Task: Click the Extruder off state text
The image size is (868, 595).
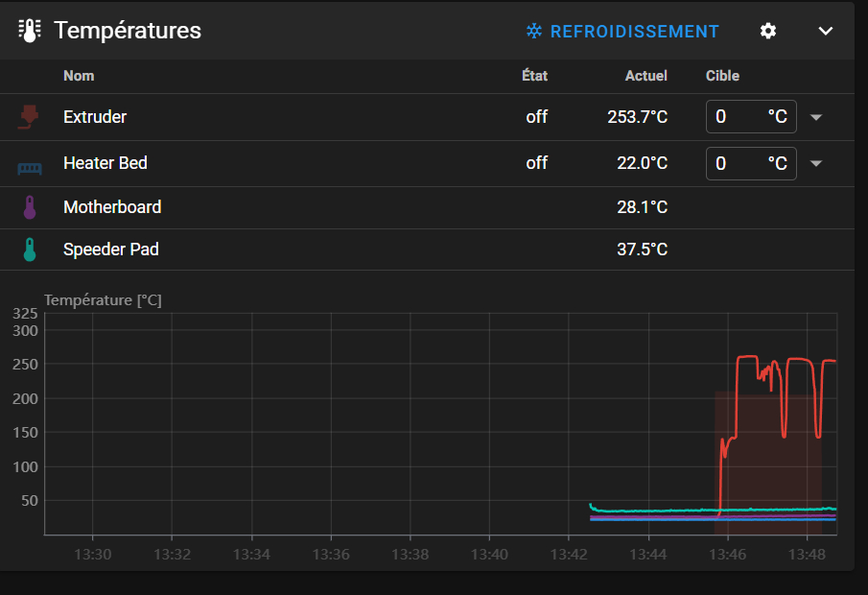Action: click(x=536, y=117)
